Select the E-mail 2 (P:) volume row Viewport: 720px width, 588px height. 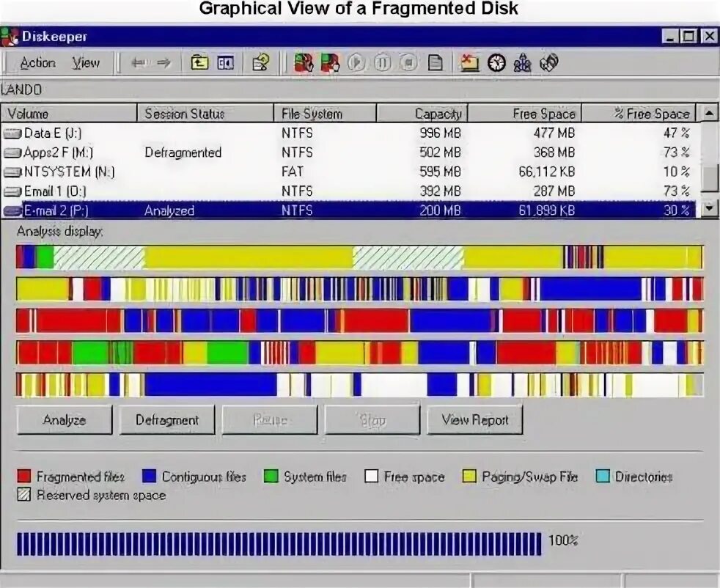point(348,210)
